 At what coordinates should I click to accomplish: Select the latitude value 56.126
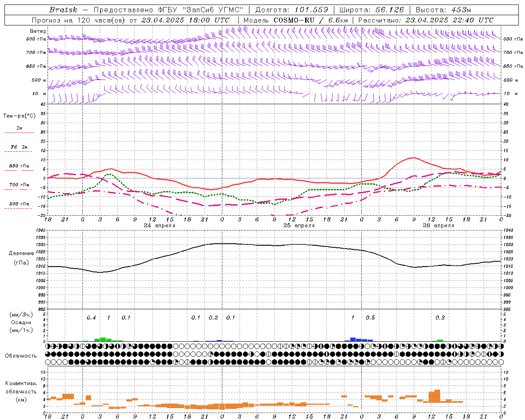(390, 10)
